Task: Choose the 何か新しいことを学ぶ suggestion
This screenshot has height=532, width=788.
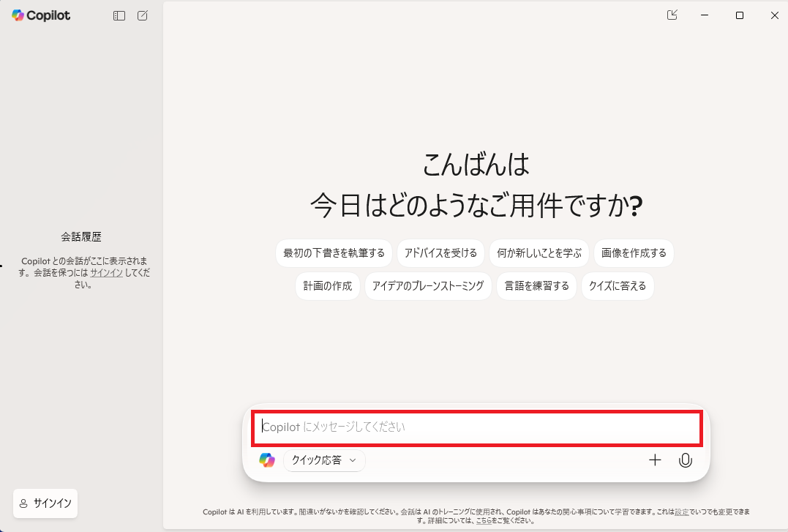Action: coord(539,253)
